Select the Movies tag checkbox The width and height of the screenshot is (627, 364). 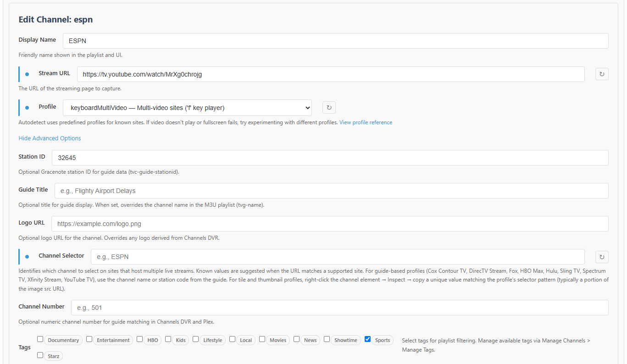[262, 339]
